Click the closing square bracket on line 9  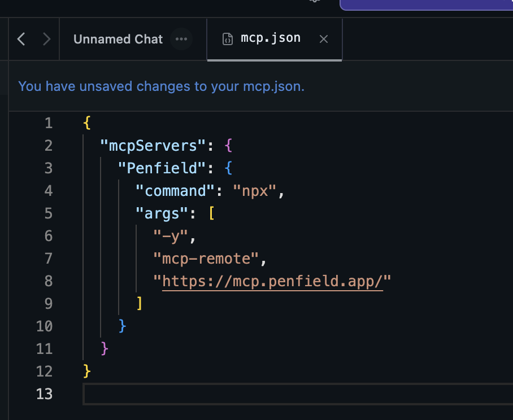(140, 304)
